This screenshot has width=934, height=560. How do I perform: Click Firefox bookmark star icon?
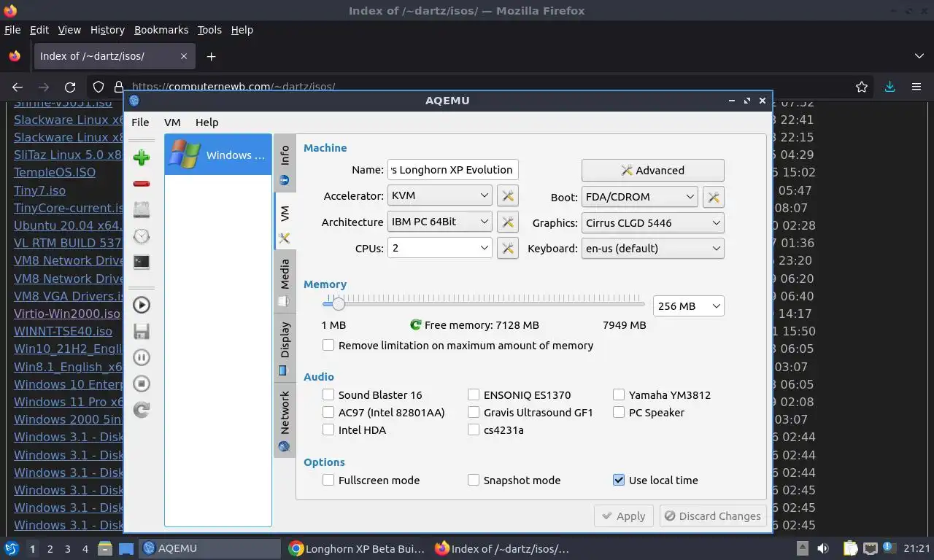coord(862,87)
